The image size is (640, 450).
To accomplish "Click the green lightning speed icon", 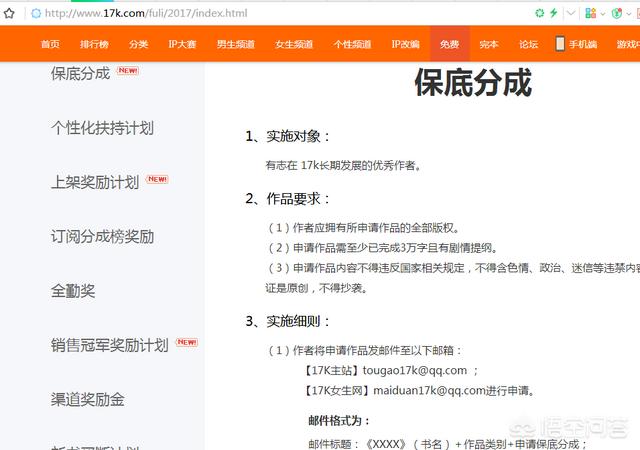I will [553, 13].
